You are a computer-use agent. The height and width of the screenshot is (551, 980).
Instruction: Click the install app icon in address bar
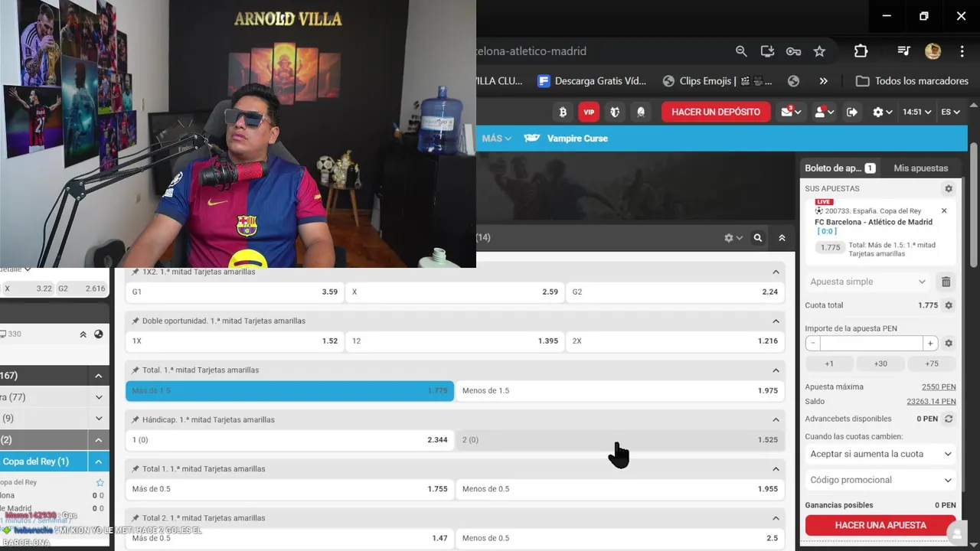tap(767, 51)
